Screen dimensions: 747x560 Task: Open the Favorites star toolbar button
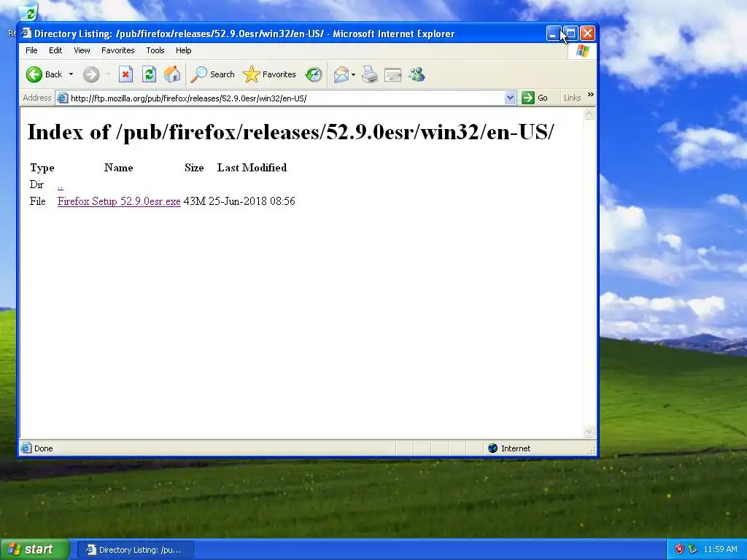pyautogui.click(x=270, y=74)
